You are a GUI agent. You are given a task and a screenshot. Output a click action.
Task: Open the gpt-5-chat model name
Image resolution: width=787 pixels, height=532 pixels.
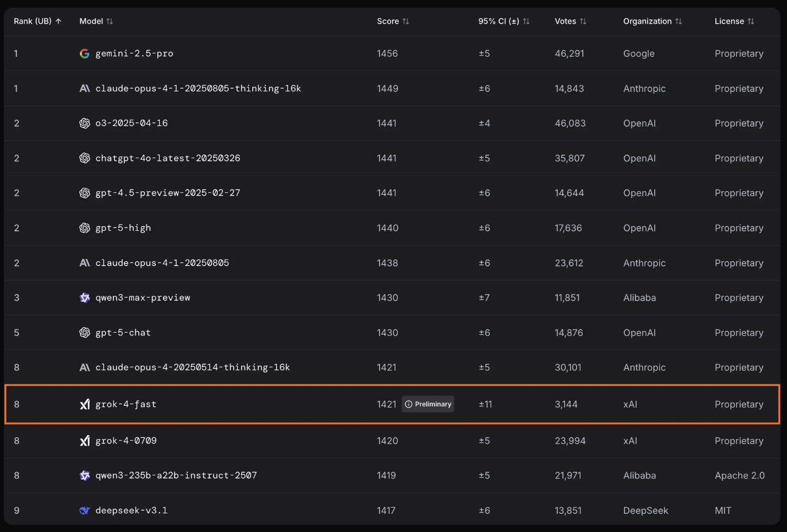tap(123, 333)
